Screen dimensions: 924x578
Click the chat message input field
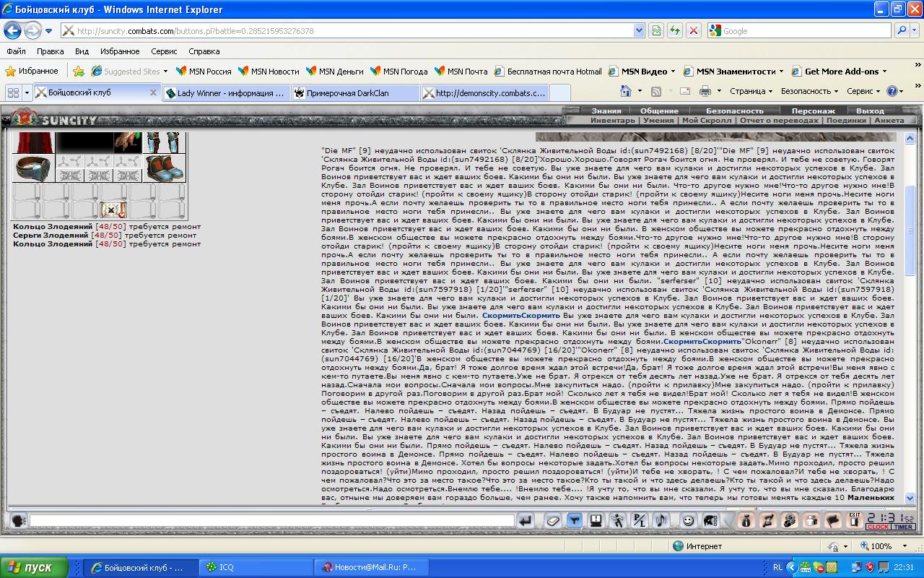pyautogui.click(x=271, y=520)
